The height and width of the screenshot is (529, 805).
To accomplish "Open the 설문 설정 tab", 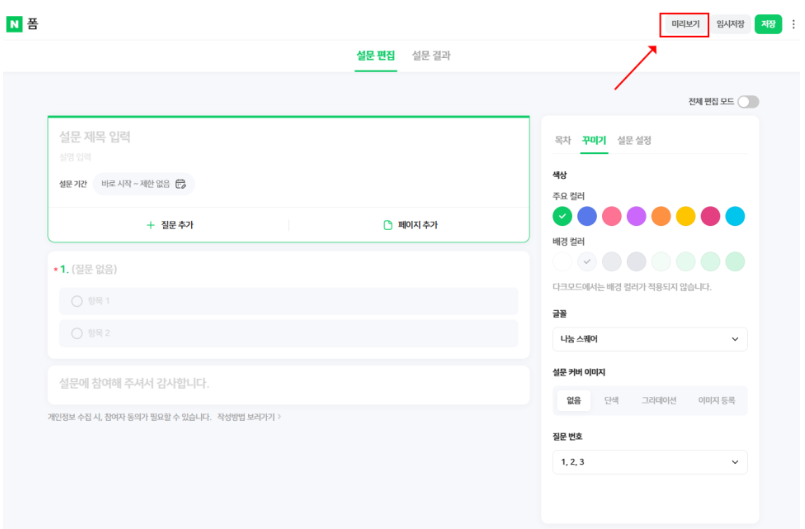I will [634, 141].
